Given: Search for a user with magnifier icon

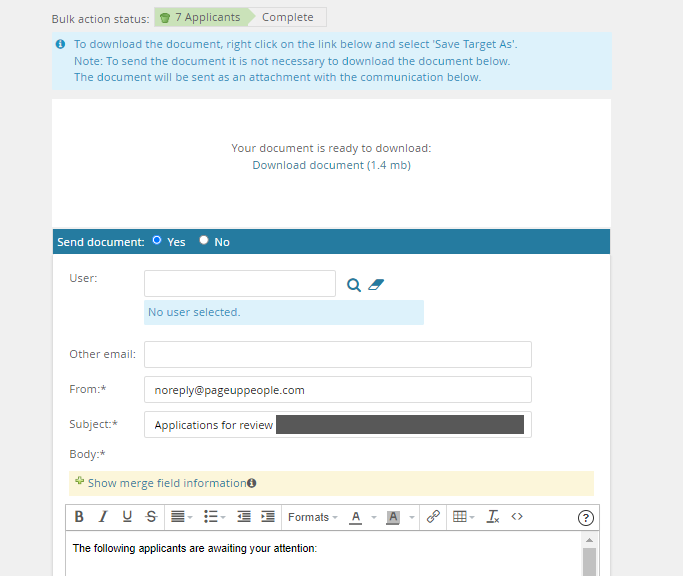Looking at the screenshot, I should pyautogui.click(x=354, y=285).
